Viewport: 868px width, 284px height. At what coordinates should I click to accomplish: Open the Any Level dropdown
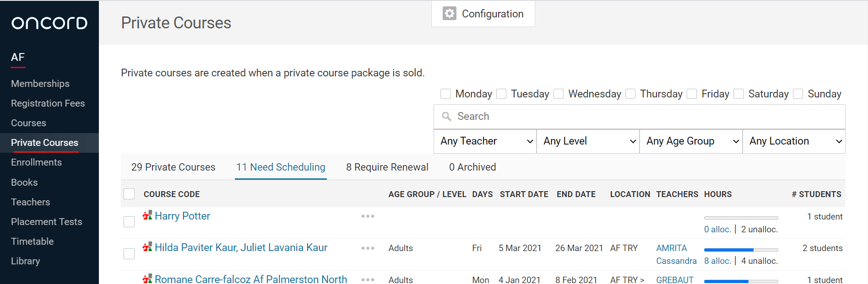588,141
